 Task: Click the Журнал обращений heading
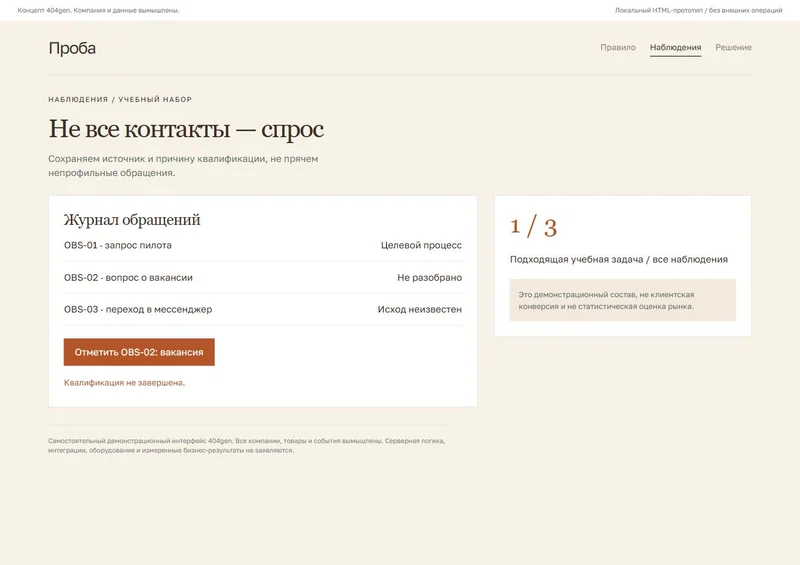point(132,220)
